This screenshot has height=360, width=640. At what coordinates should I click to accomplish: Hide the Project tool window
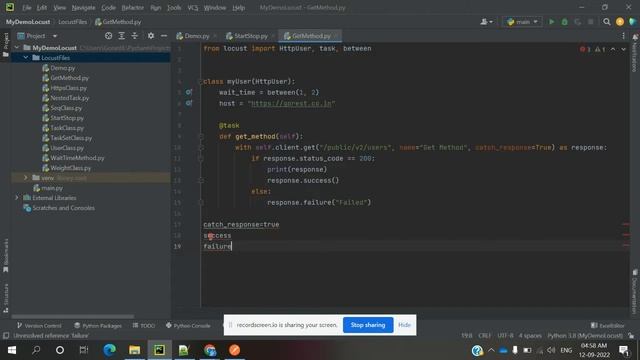click(x=164, y=36)
